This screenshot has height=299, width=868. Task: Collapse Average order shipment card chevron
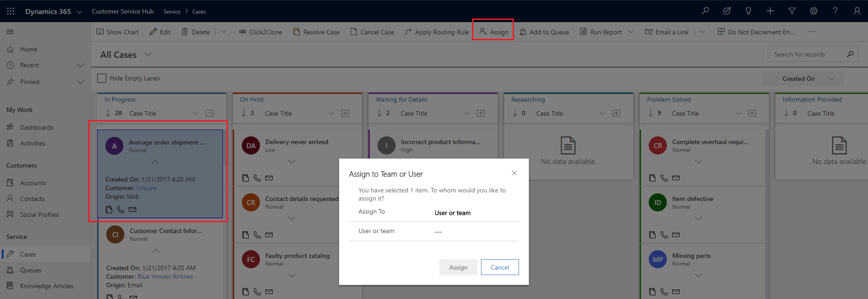[155, 162]
